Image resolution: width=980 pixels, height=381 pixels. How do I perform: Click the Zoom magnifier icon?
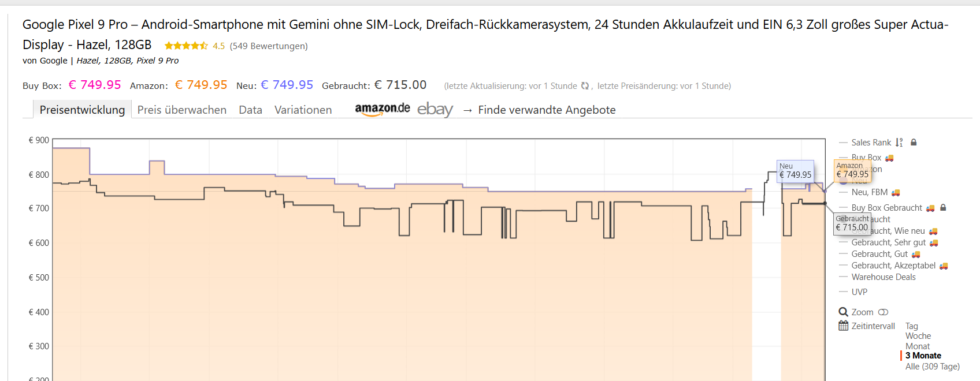tap(844, 312)
